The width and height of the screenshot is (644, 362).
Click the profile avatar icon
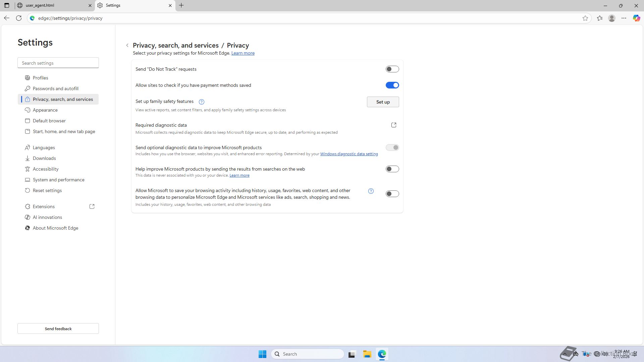612,18
